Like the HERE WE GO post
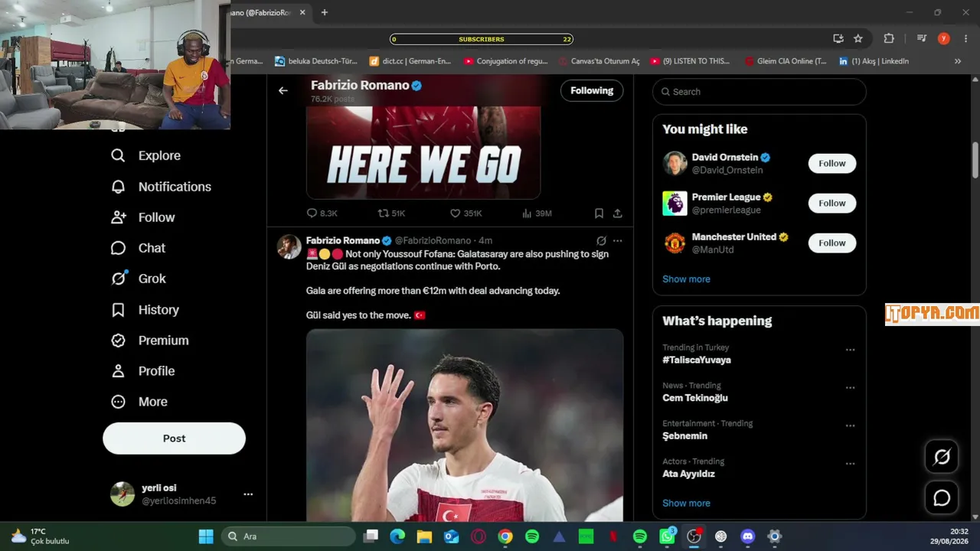 (465, 214)
